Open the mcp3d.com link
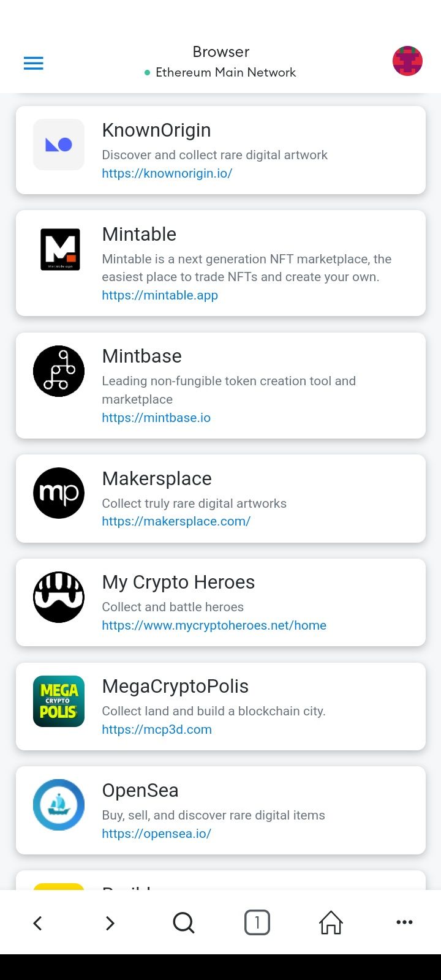The image size is (441, 980). pyautogui.click(x=157, y=729)
